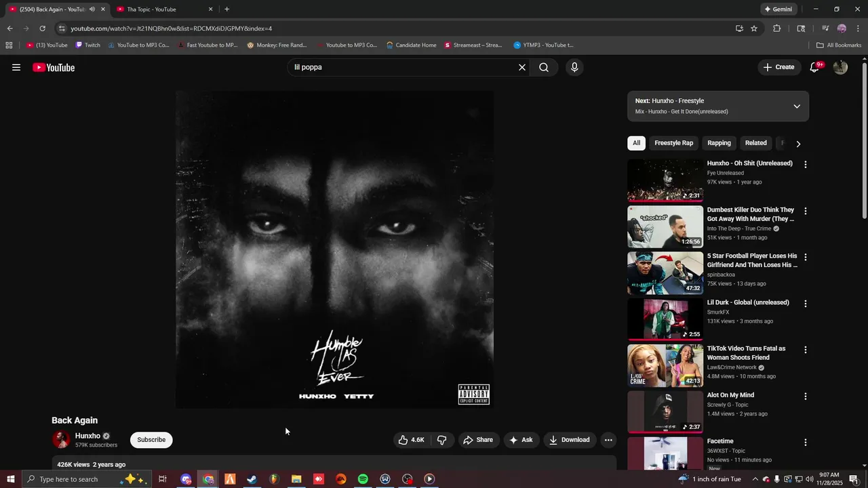868x488 pixels.
Task: Open the bookmarks apps grid icon
Action: click(x=9, y=45)
